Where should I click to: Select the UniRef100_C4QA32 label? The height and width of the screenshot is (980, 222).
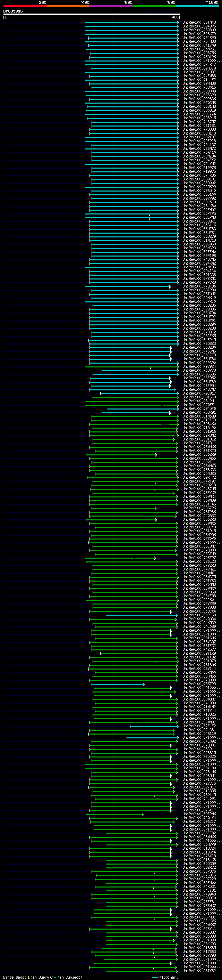pos(199,516)
